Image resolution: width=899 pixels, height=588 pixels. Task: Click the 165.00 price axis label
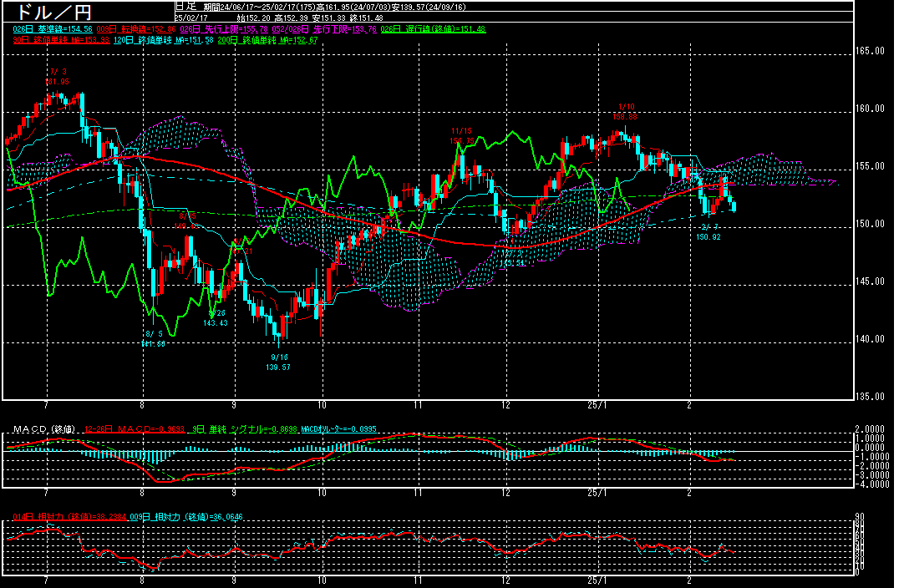pos(871,51)
